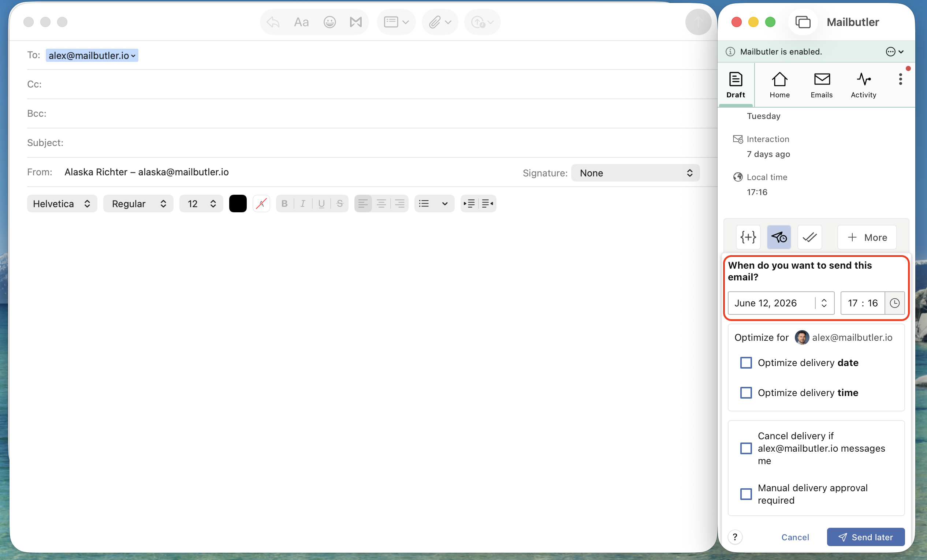Toggle bold formatting
The height and width of the screenshot is (560, 927).
(x=284, y=204)
